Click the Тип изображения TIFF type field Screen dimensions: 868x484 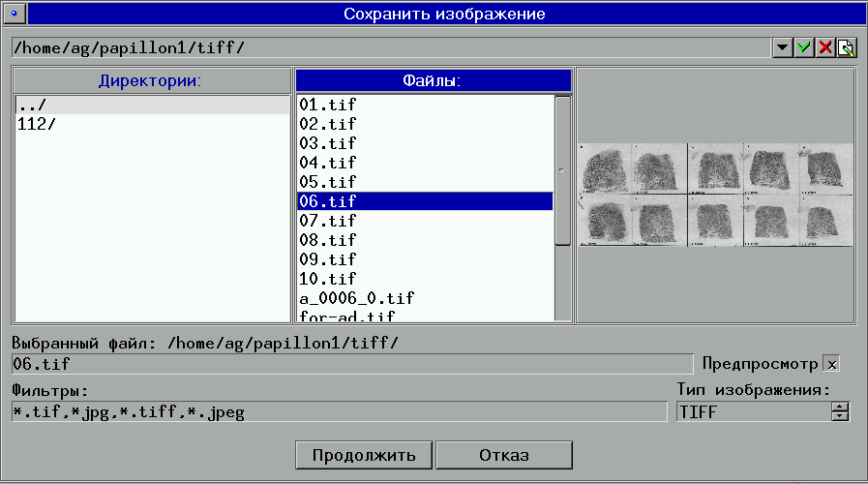coord(753,412)
